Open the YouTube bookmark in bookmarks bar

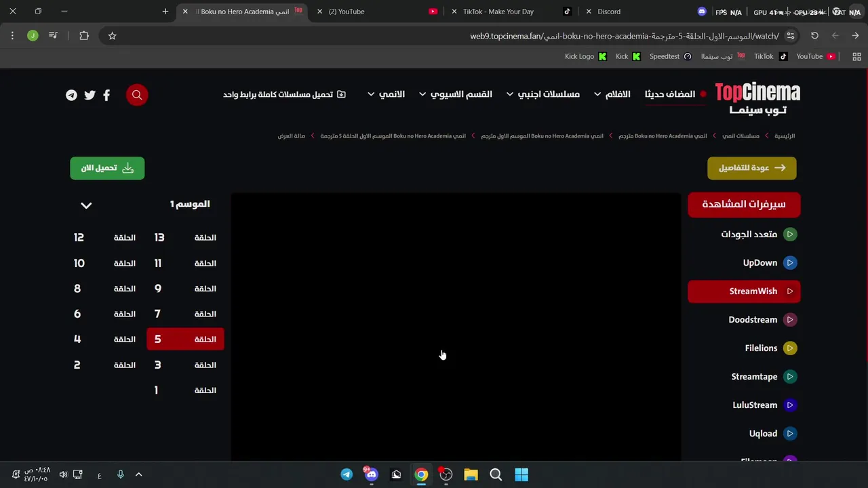tap(816, 56)
